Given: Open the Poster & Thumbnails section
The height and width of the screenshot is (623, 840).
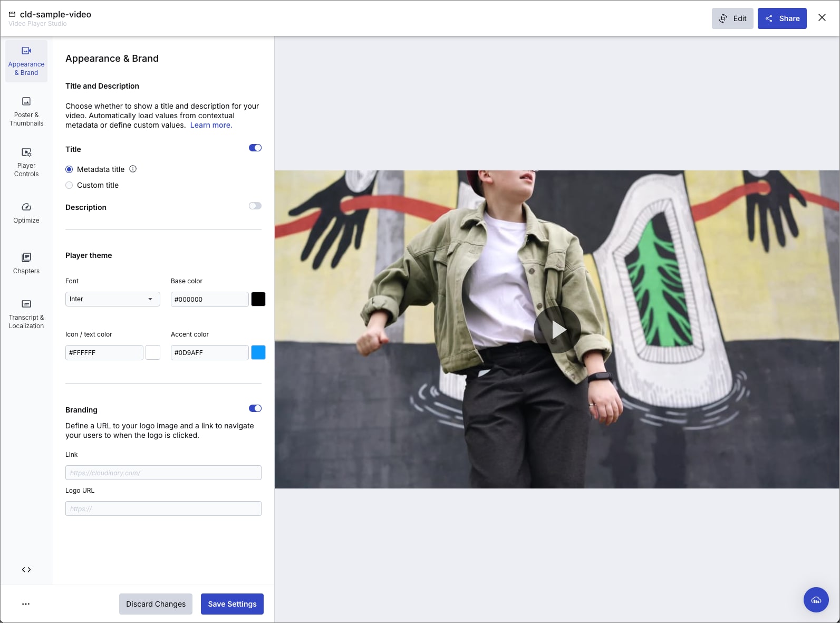Looking at the screenshot, I should click(x=26, y=111).
